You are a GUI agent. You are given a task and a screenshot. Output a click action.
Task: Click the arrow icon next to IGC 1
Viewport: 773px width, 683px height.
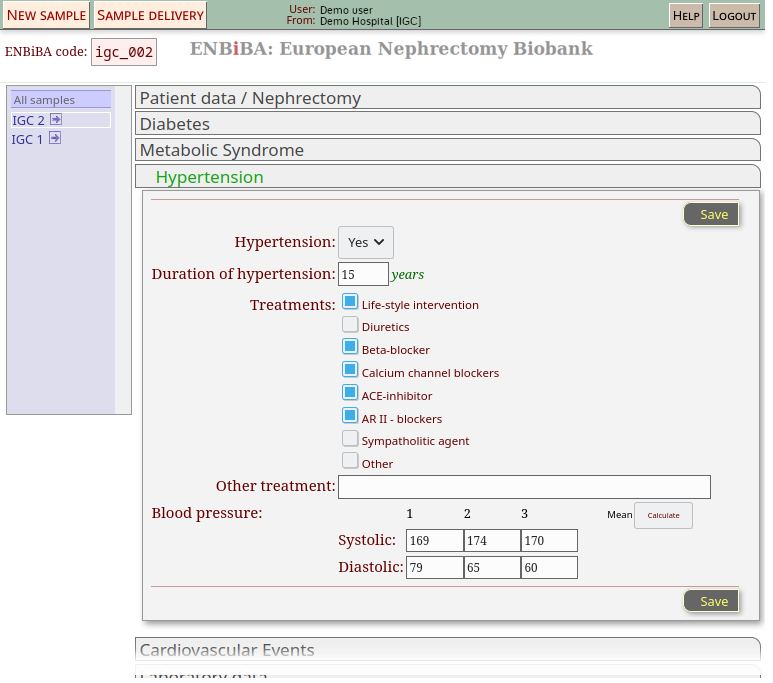pyautogui.click(x=55, y=139)
